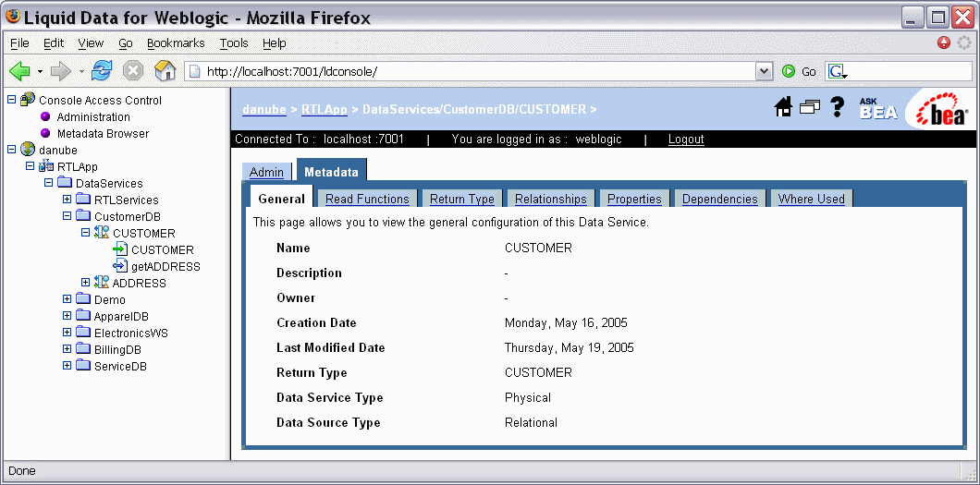This screenshot has height=485, width=980.
Task: Select getADDRESS function in the tree
Action: coord(165,267)
